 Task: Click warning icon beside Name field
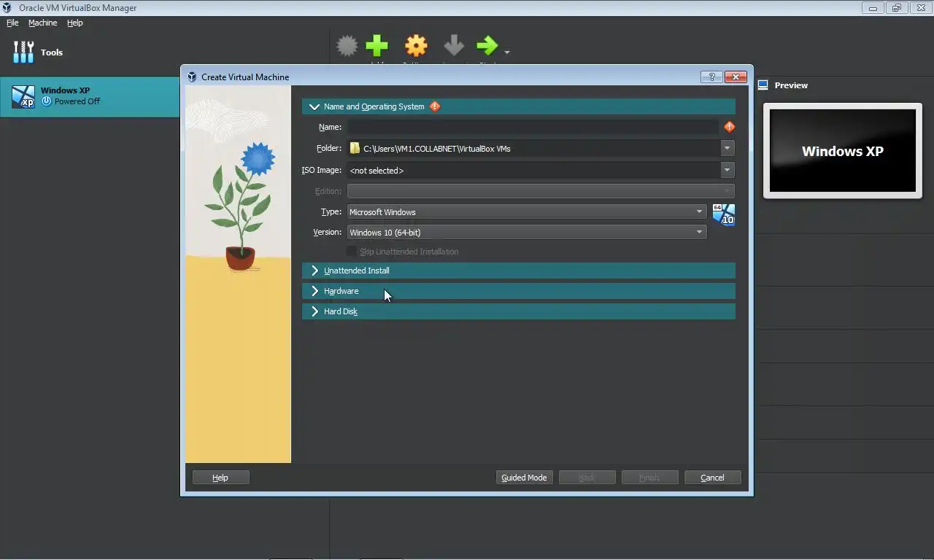(x=730, y=127)
